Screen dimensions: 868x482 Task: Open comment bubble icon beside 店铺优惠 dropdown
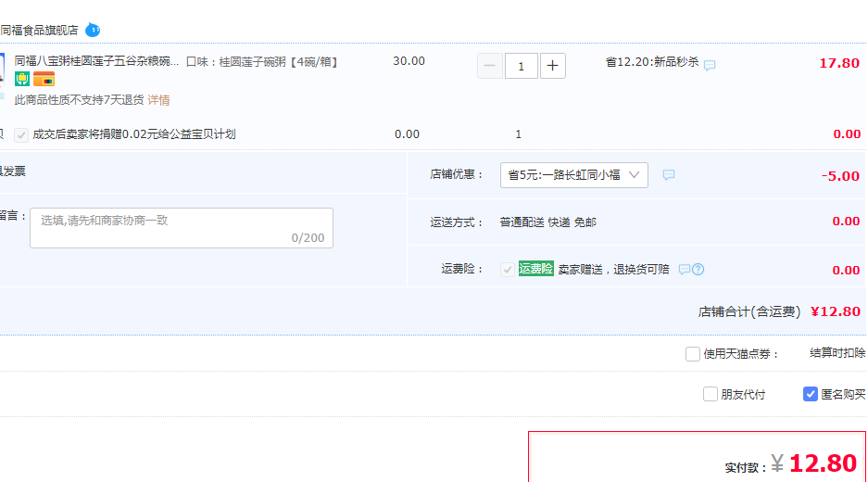pos(669,175)
